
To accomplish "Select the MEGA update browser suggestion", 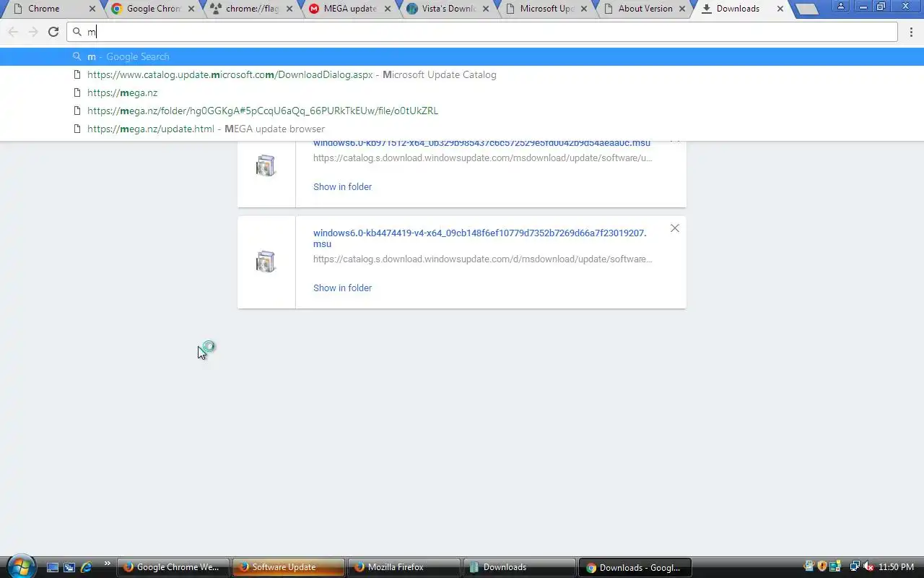I will coord(462,129).
